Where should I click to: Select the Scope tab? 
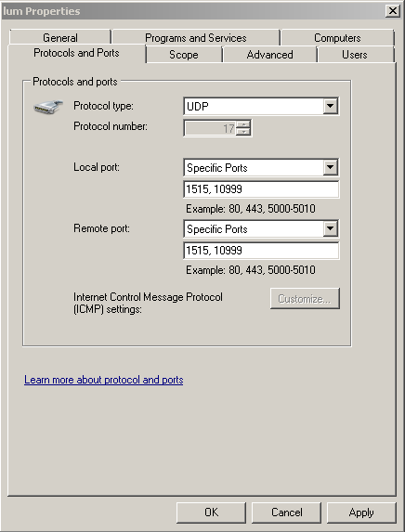click(x=184, y=54)
